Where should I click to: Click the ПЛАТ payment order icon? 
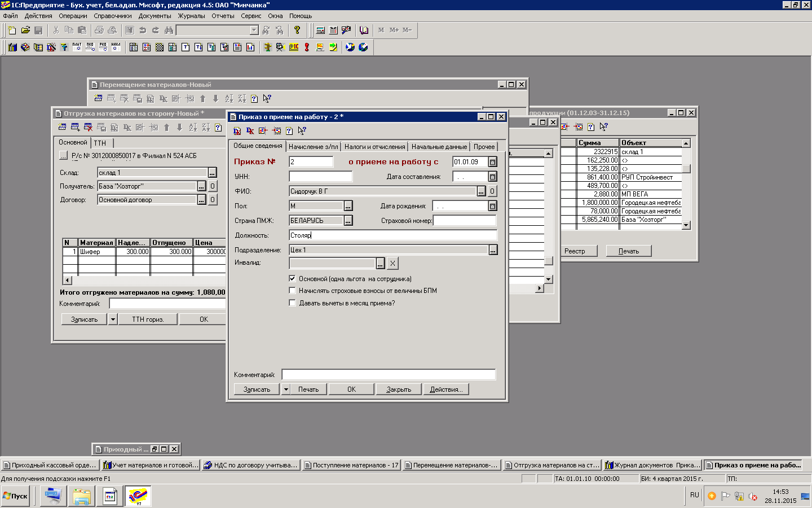click(77, 47)
